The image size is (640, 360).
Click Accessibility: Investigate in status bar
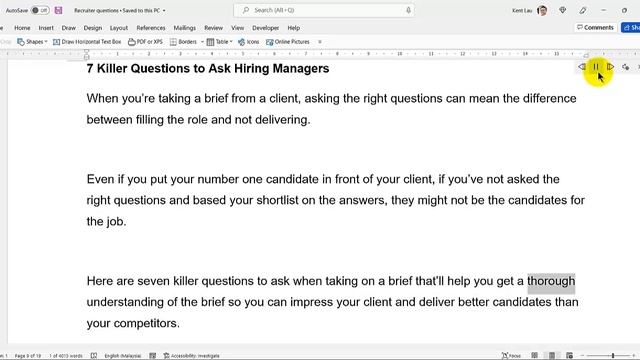(x=191, y=356)
